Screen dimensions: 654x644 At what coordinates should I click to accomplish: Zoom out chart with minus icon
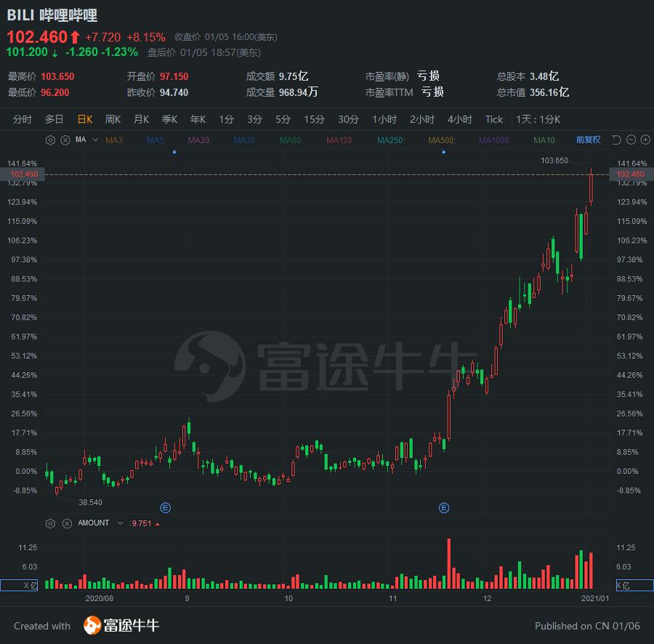pyautogui.click(x=631, y=140)
